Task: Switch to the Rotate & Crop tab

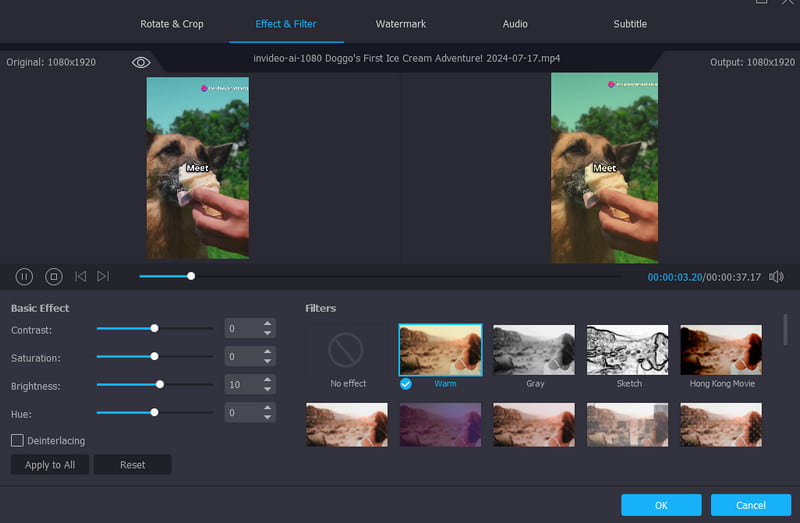Action: (x=172, y=23)
